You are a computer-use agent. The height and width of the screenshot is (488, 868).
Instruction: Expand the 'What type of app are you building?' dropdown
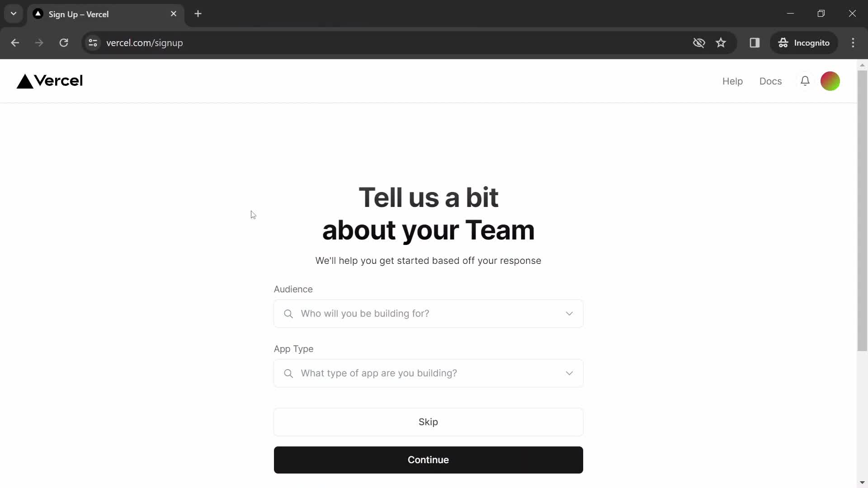tap(427, 373)
